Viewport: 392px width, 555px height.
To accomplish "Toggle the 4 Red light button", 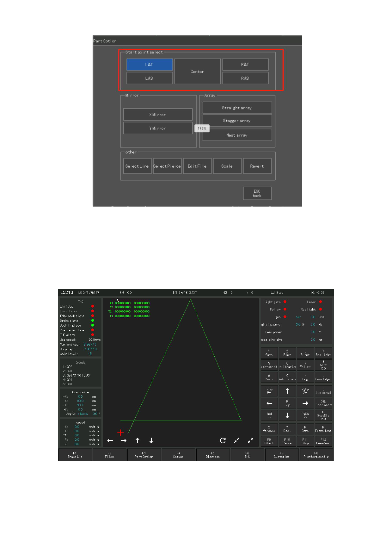I will pyautogui.click(x=323, y=353).
